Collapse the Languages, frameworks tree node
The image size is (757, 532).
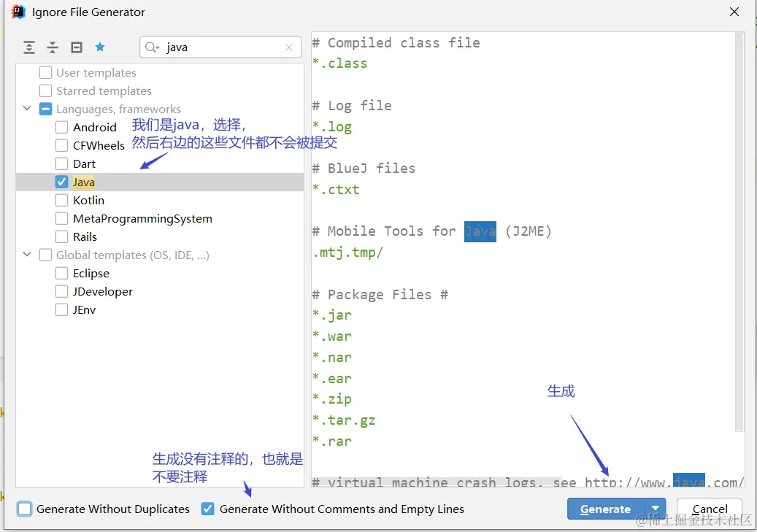(x=27, y=109)
